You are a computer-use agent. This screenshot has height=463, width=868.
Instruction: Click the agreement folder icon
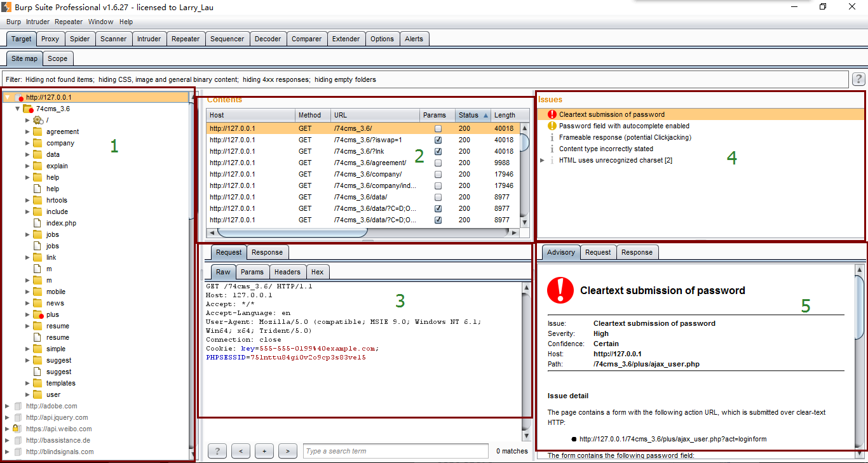[x=37, y=131]
